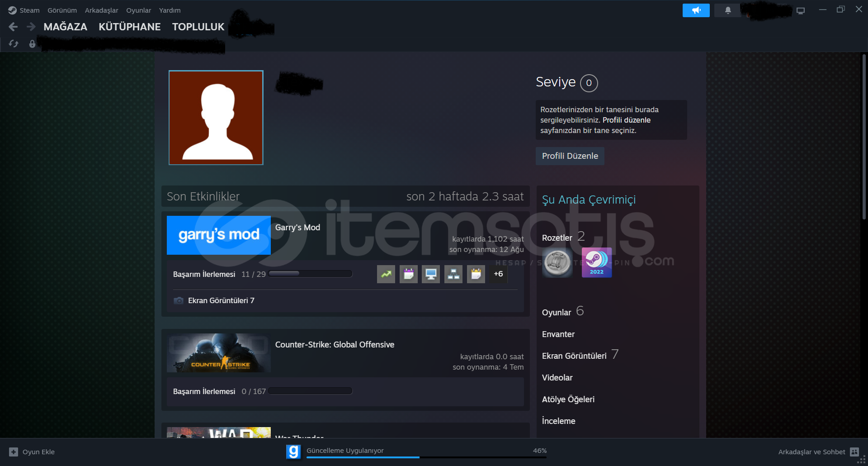Open Garry's Mod Başarım İlerlemesi 11 / 29

(x=219, y=274)
